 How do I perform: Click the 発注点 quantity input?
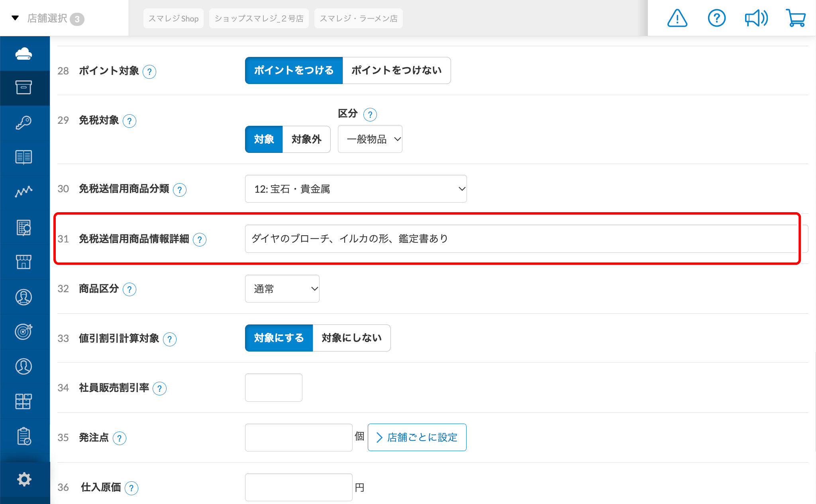(299, 437)
